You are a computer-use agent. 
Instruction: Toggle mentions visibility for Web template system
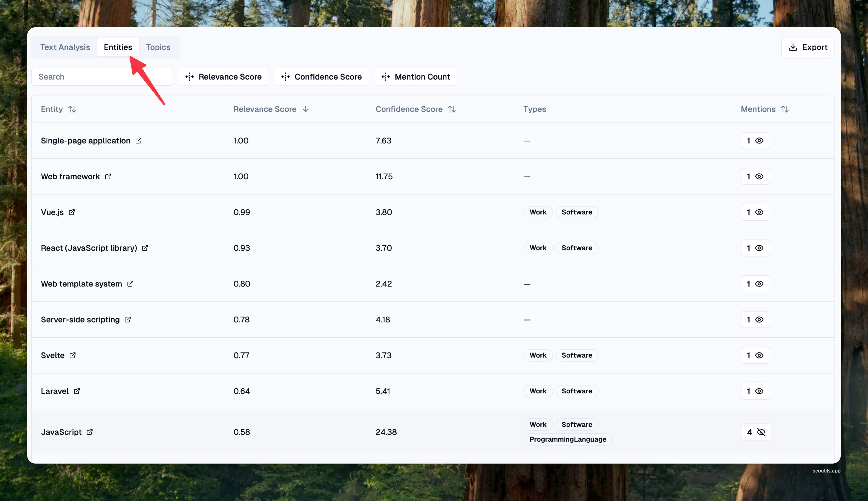point(755,284)
